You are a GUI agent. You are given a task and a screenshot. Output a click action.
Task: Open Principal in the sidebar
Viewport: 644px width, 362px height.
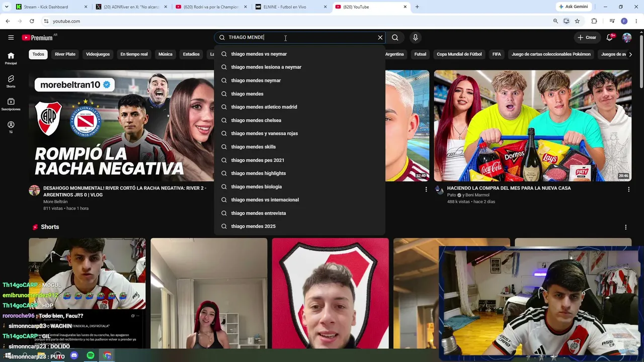(11, 58)
